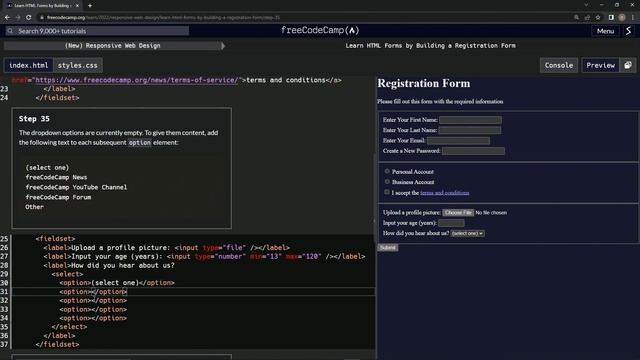Open the preview in a new window icon
640x360 pixels.
pyautogui.click(x=628, y=65)
